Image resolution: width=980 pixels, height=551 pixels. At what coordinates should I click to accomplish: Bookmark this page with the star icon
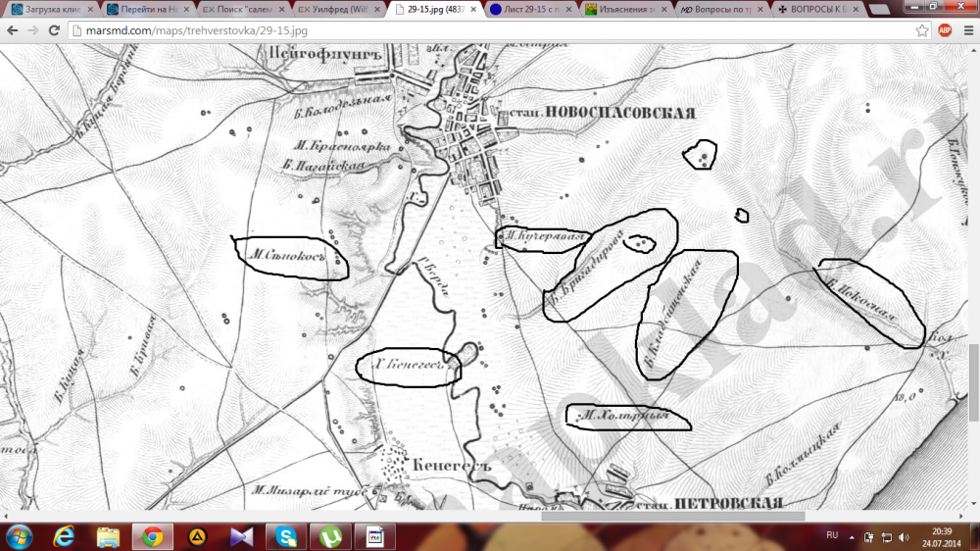pyautogui.click(x=922, y=30)
